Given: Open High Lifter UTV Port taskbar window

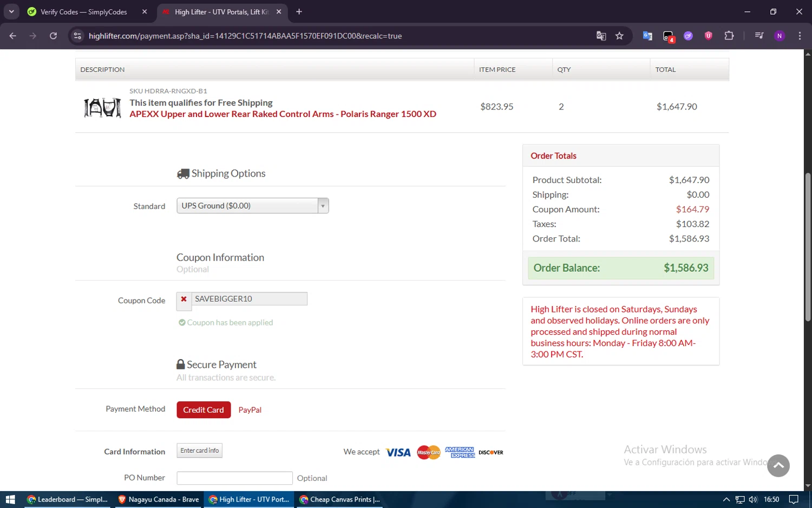Looking at the screenshot, I should click(x=250, y=499).
